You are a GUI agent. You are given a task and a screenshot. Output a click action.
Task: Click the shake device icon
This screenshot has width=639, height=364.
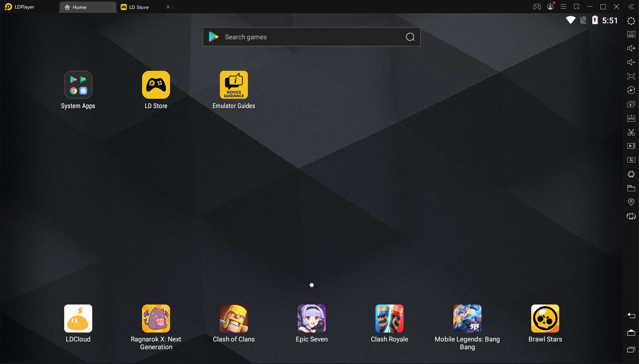point(631,174)
